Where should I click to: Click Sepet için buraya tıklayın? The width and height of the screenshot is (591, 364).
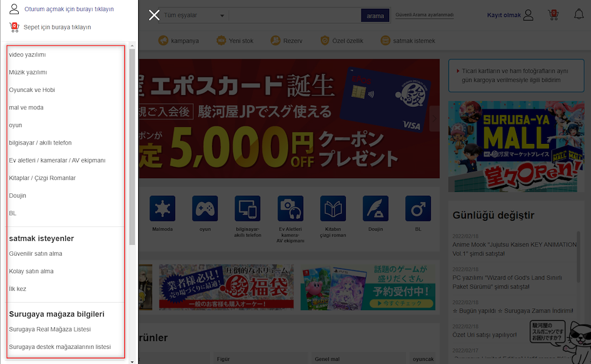click(x=58, y=27)
